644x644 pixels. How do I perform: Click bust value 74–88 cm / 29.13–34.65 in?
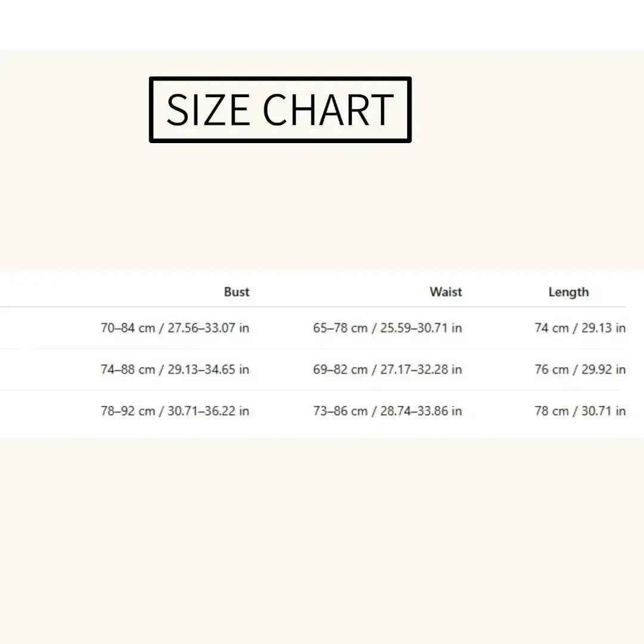pyautogui.click(x=175, y=369)
